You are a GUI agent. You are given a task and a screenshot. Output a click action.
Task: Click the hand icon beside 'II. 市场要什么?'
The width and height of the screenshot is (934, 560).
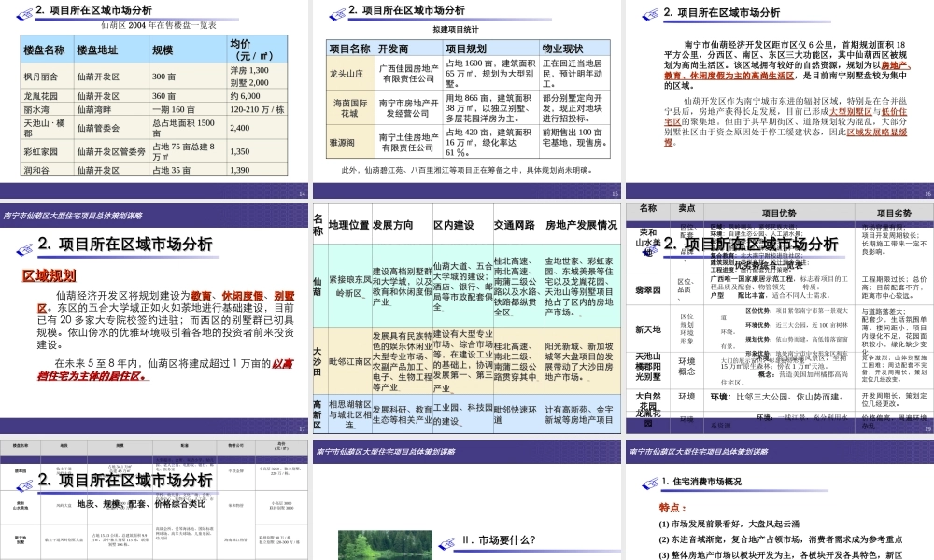click(446, 543)
